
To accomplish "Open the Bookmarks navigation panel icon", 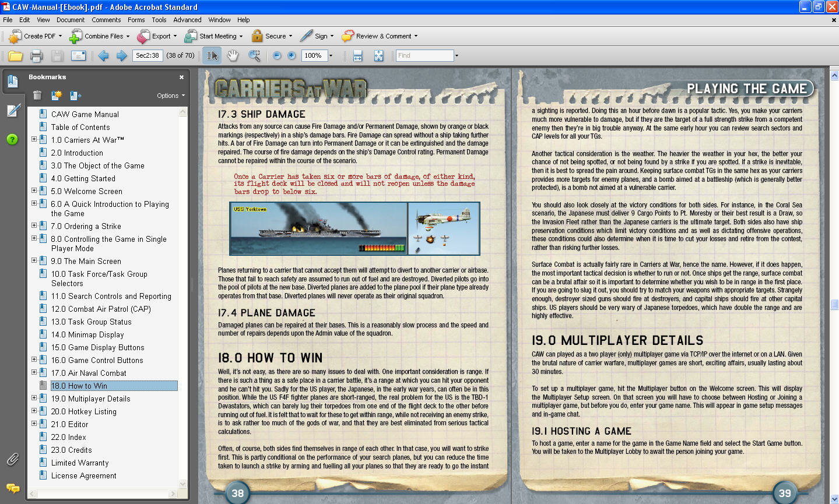I will point(13,81).
